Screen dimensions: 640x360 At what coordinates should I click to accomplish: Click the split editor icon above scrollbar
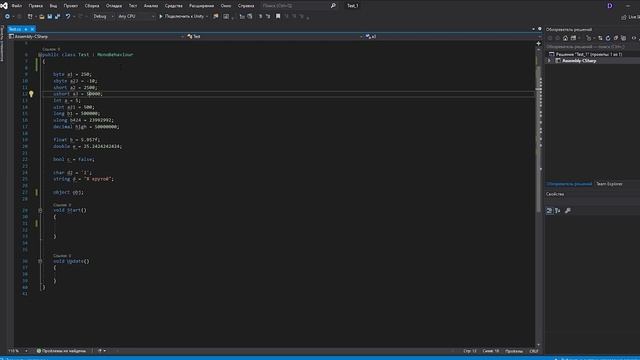(538, 43)
